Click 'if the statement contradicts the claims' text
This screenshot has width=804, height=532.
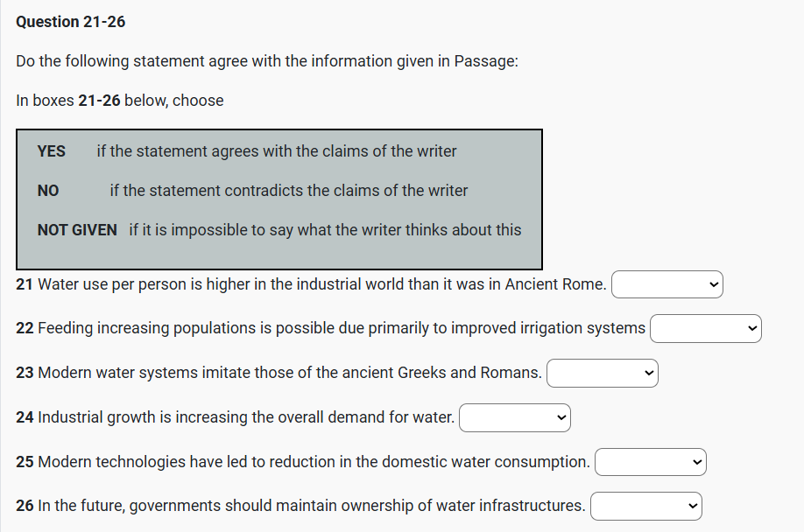(x=289, y=191)
